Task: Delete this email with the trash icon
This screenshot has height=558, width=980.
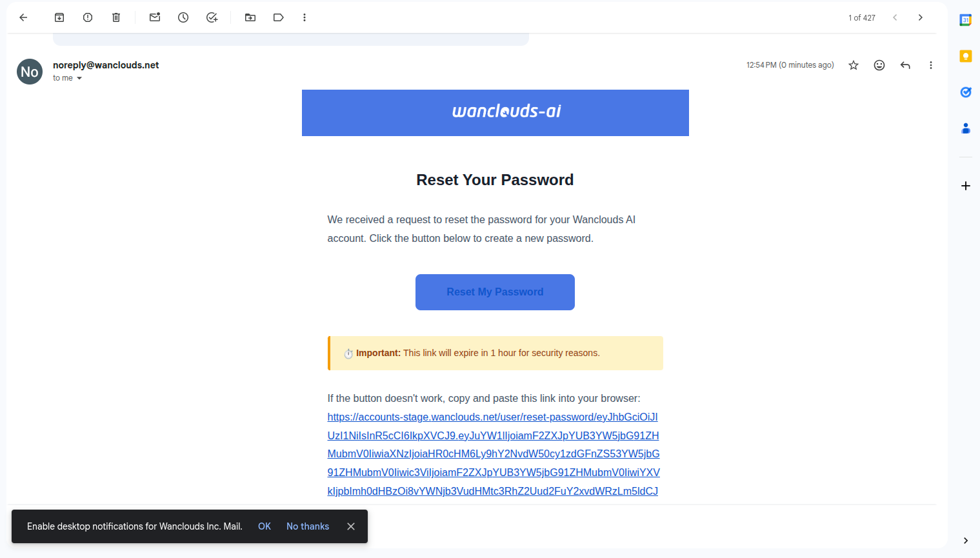Action: [x=116, y=17]
